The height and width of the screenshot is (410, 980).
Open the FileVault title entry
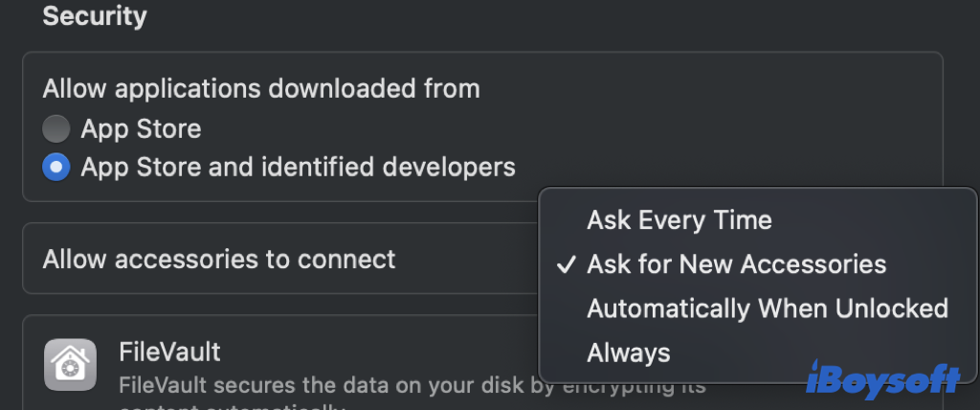tap(169, 352)
